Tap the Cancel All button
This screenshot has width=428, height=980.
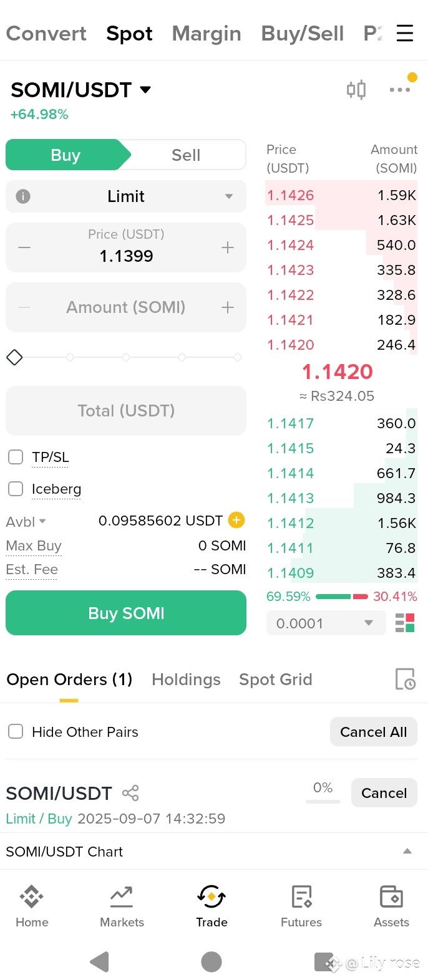[x=373, y=731]
